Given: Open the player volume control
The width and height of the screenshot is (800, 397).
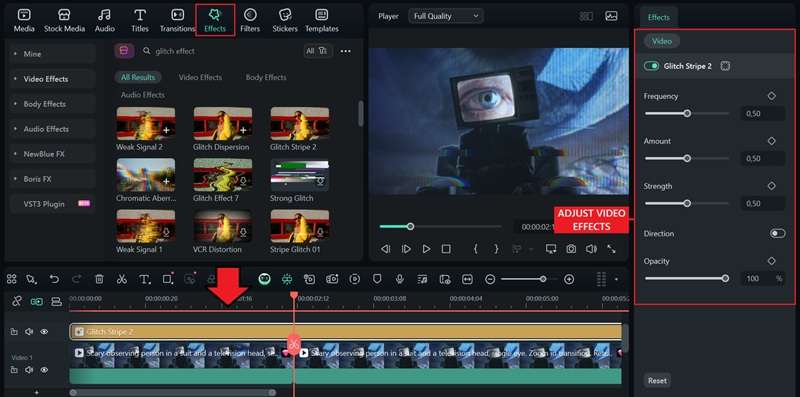Looking at the screenshot, I should 591,249.
